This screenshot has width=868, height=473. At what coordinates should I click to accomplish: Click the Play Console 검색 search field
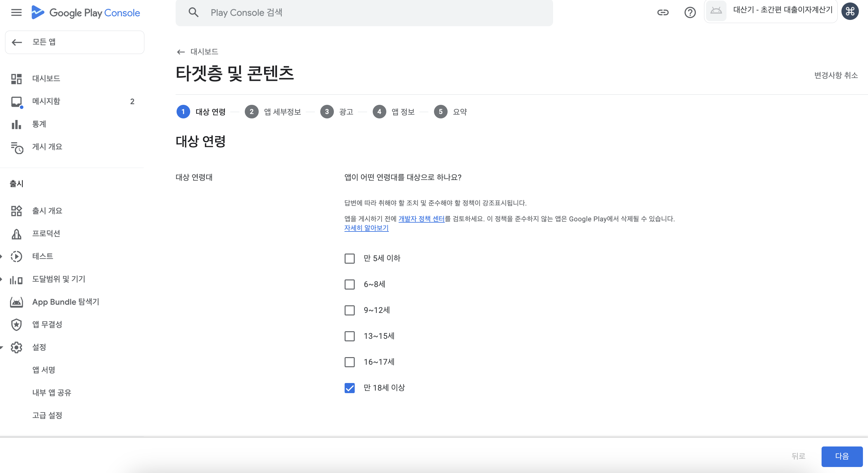tap(364, 13)
